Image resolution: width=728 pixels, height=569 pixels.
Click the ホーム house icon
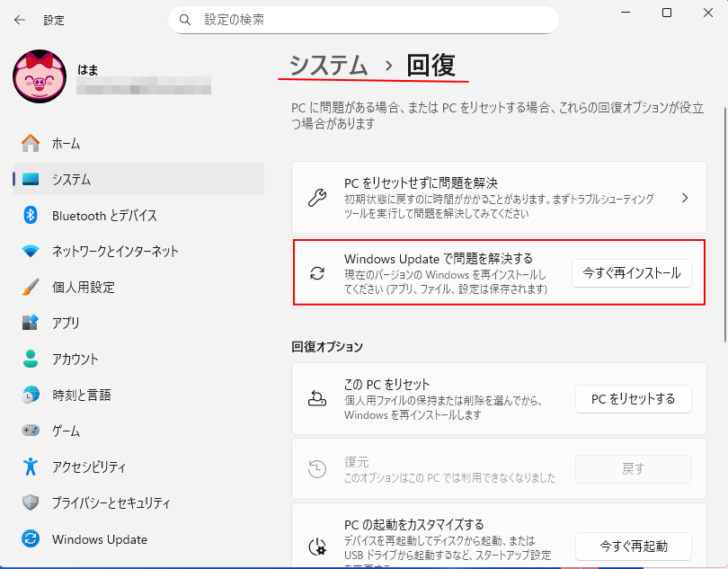pyautogui.click(x=31, y=143)
